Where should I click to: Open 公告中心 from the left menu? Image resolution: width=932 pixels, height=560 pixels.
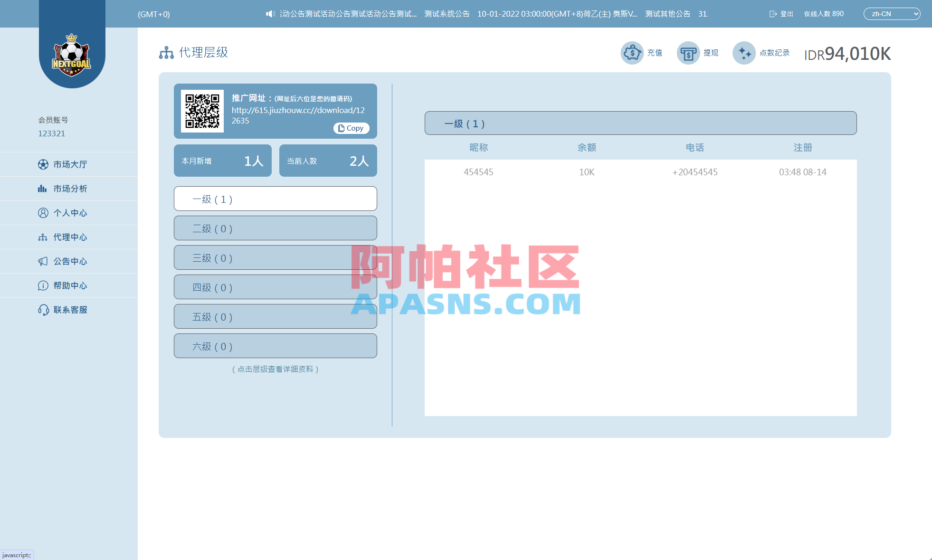coord(70,261)
